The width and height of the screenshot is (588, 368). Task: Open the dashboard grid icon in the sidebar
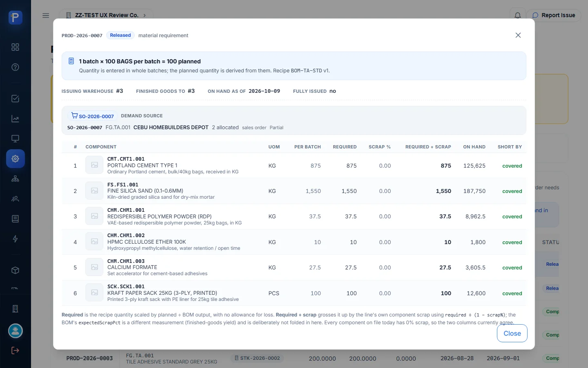[15, 47]
